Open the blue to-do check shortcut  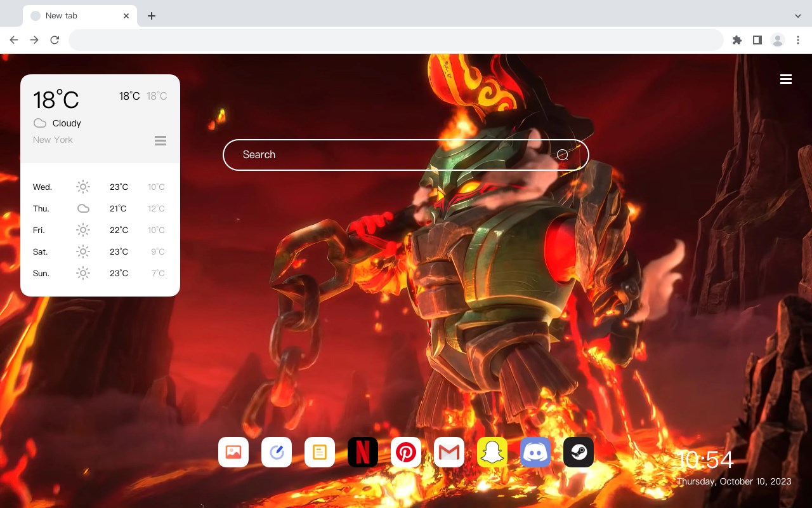[x=277, y=452]
